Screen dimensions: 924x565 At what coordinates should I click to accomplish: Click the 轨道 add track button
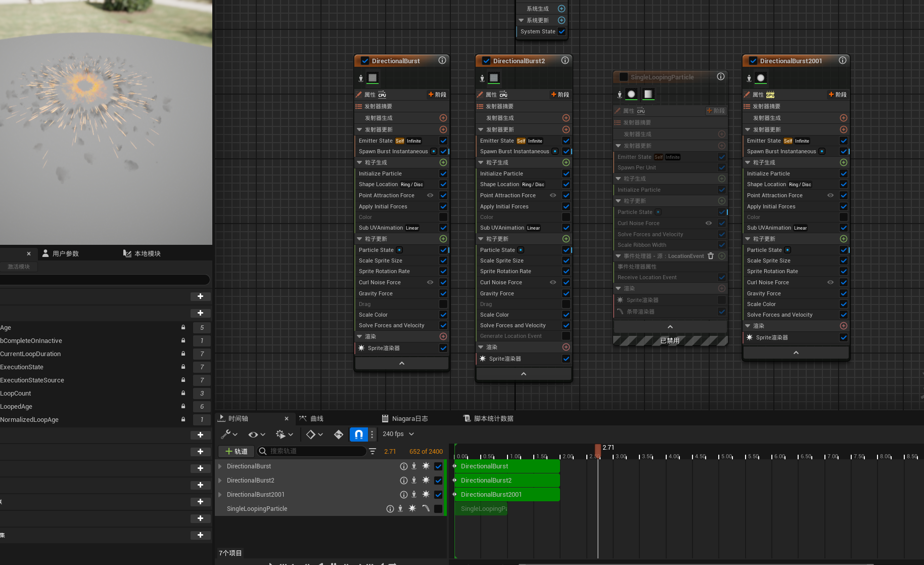(236, 451)
